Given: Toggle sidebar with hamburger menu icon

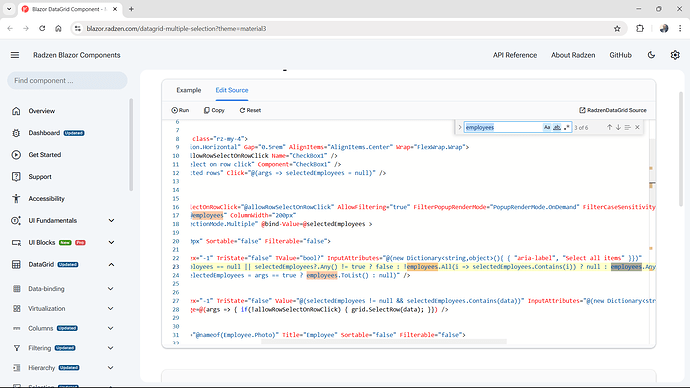Looking at the screenshot, I should point(15,55).
